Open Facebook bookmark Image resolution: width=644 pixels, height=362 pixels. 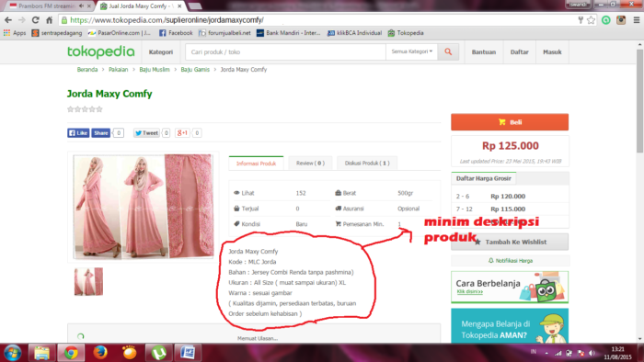click(176, 33)
